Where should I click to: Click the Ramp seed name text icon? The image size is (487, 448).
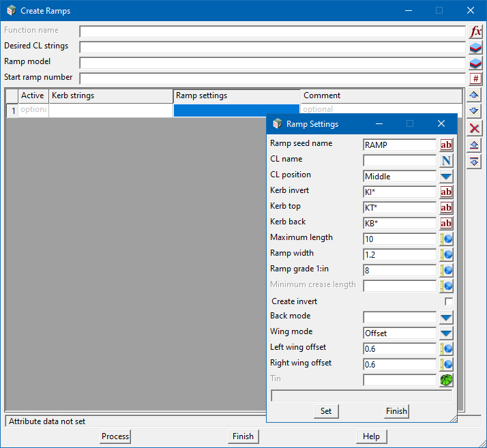446,145
